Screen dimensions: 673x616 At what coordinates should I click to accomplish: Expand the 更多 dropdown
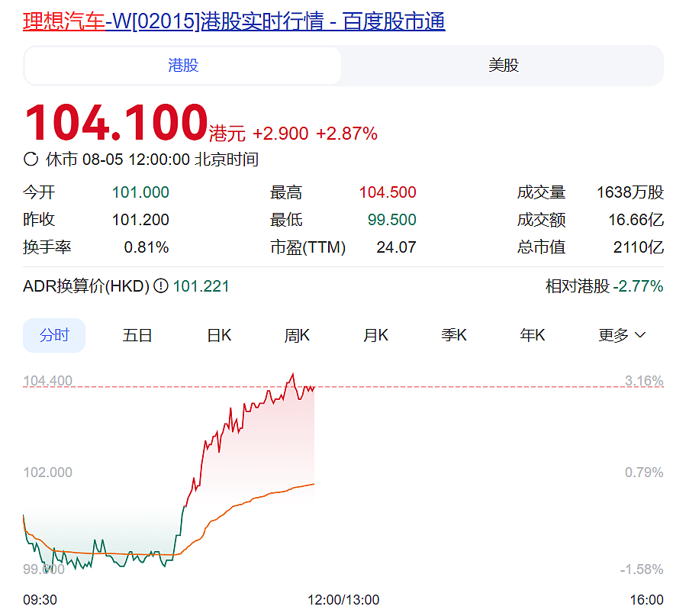(622, 335)
